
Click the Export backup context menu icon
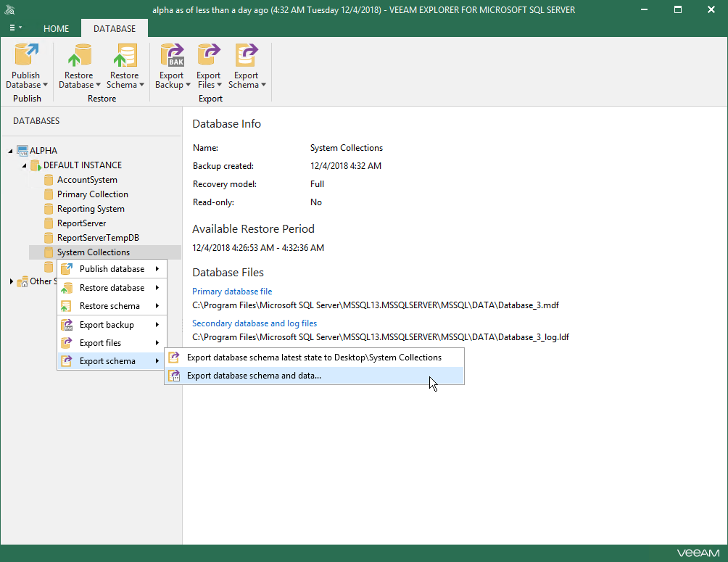pos(67,325)
